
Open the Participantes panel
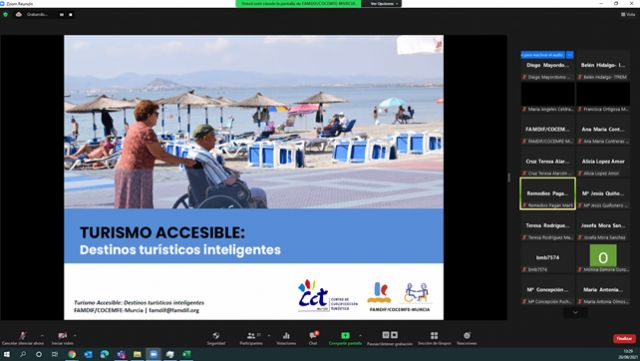(x=251, y=338)
